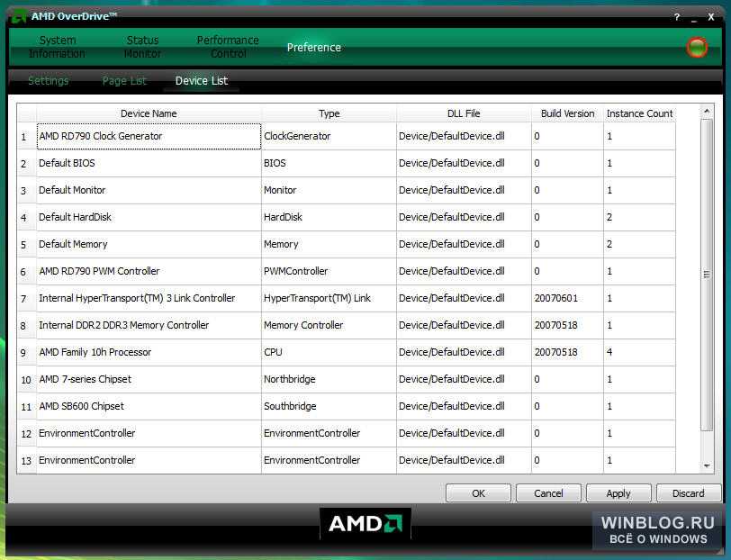Sort by the Device Name column header

[x=149, y=113]
